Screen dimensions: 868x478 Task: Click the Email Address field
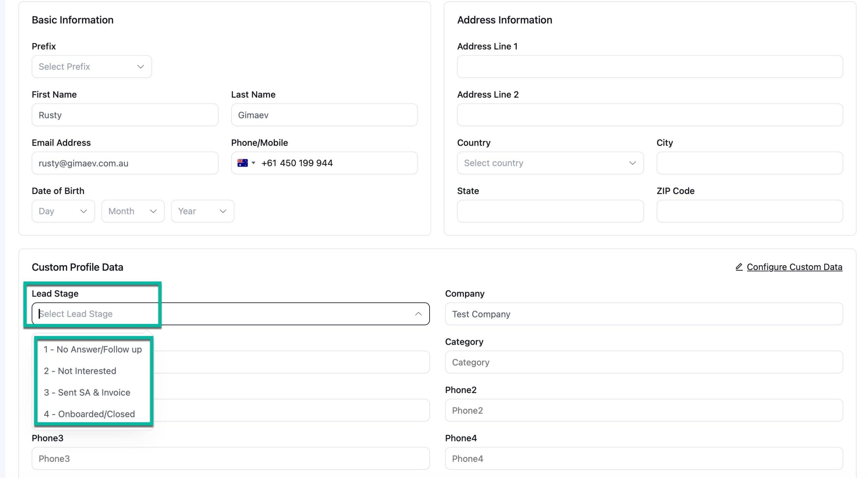coord(125,163)
